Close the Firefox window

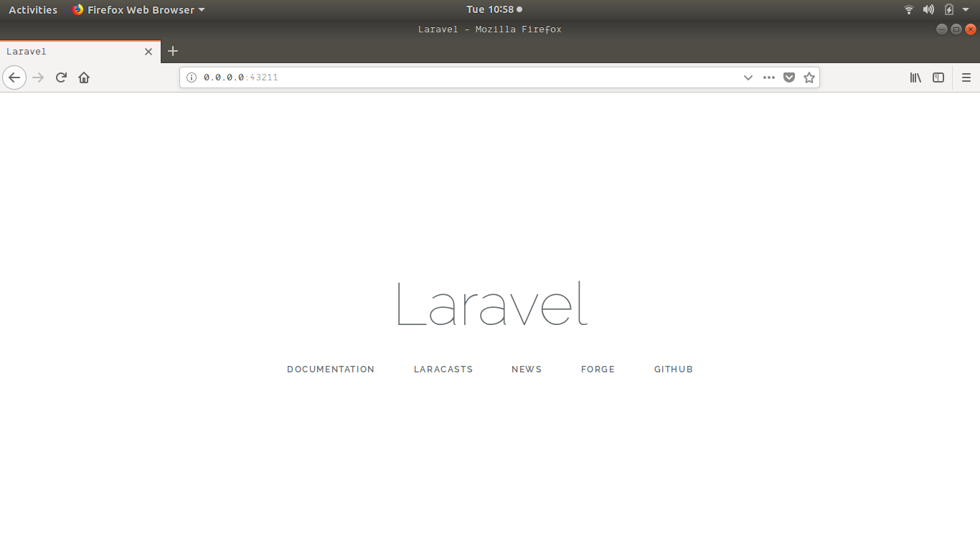click(x=971, y=29)
